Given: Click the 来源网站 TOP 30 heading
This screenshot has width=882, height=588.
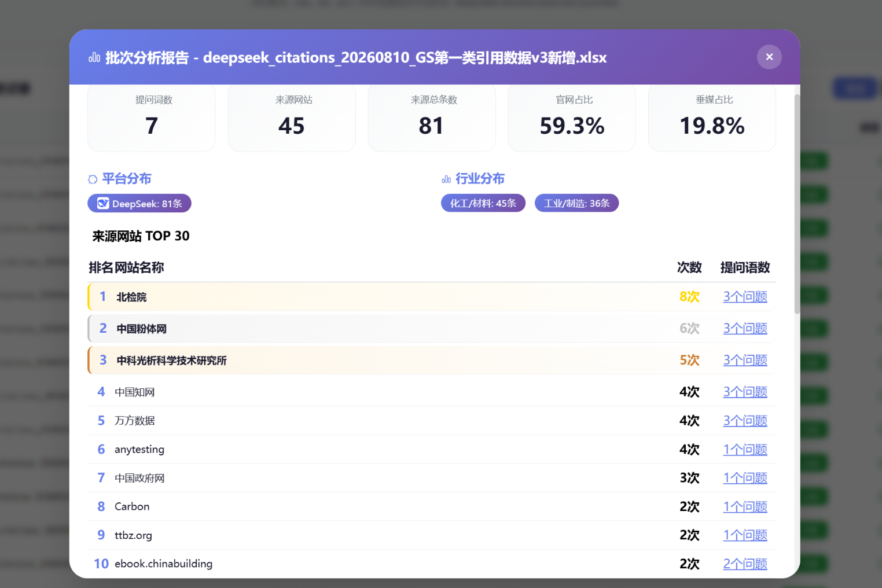Looking at the screenshot, I should click(141, 236).
